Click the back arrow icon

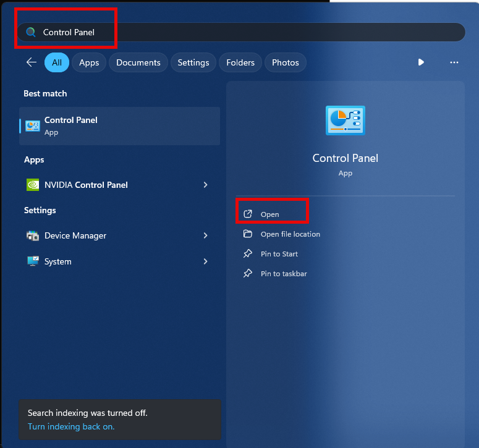coord(31,62)
